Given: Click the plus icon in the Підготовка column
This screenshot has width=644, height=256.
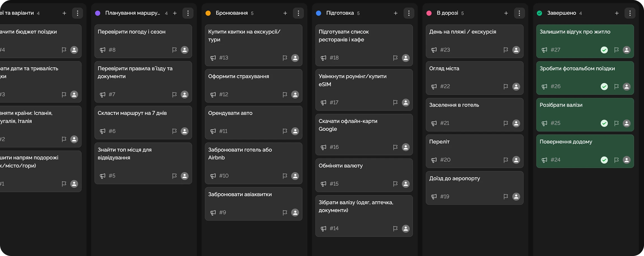Looking at the screenshot, I should coord(395,13).
